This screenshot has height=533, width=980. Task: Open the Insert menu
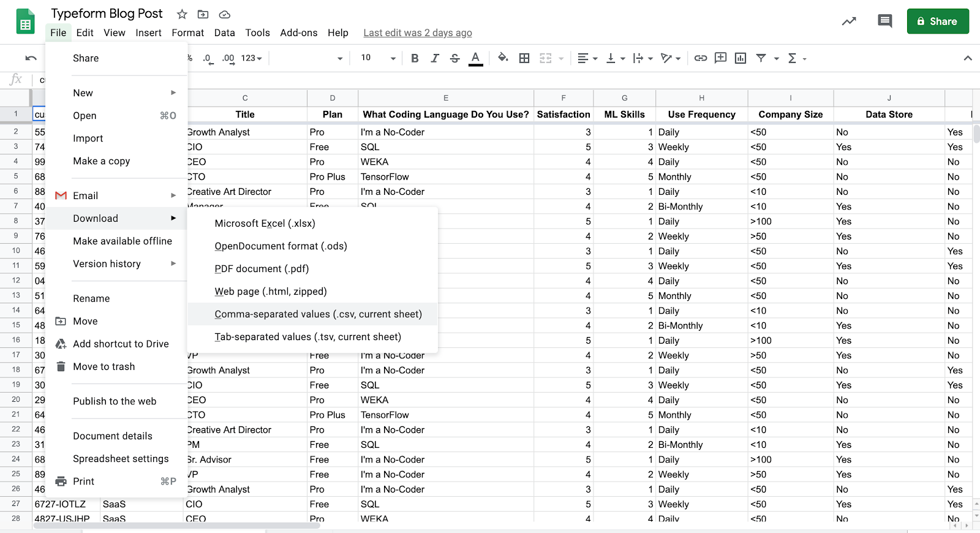pos(149,33)
